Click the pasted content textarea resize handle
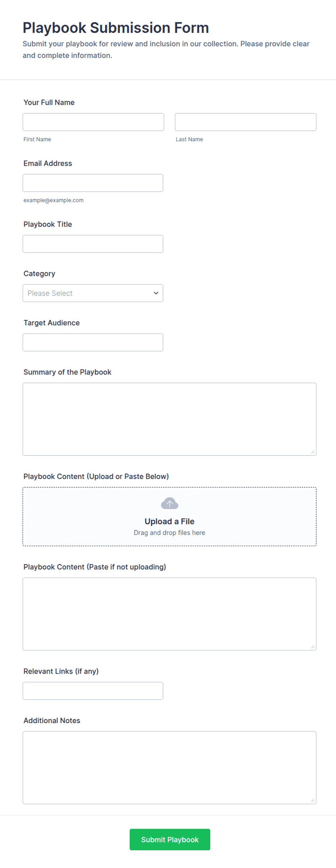Image resolution: width=336 pixels, height=868 pixels. point(313,647)
